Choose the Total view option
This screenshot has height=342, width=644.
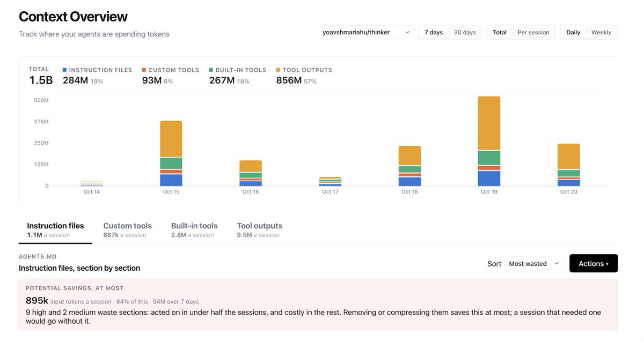tap(500, 32)
